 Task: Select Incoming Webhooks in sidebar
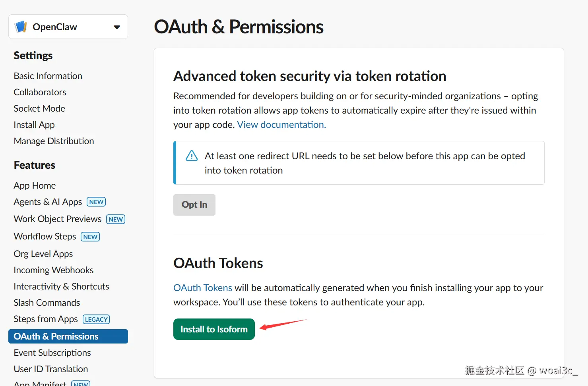coord(54,270)
